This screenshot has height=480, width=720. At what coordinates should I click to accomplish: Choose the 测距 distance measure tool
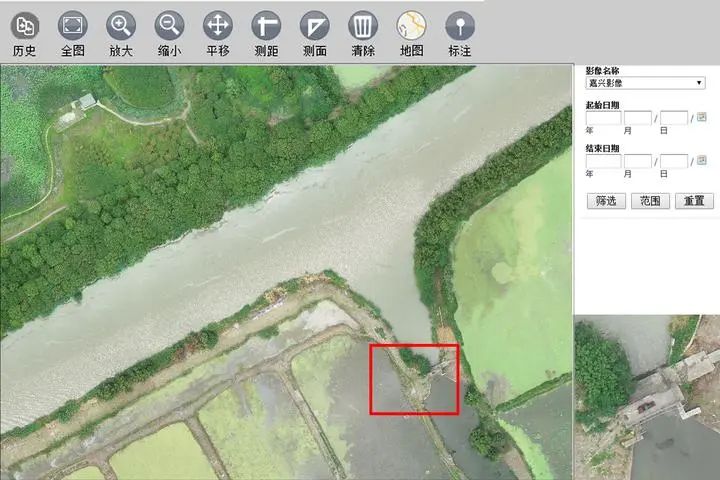click(x=266, y=26)
